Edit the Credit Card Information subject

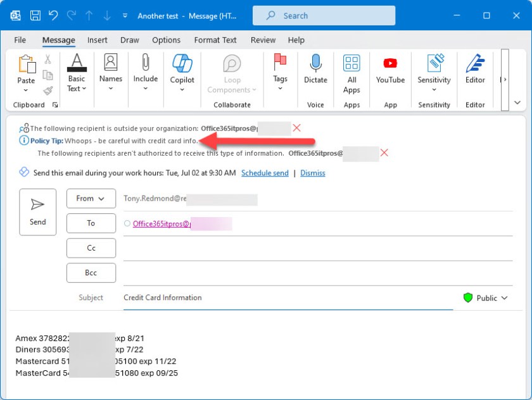pos(288,297)
